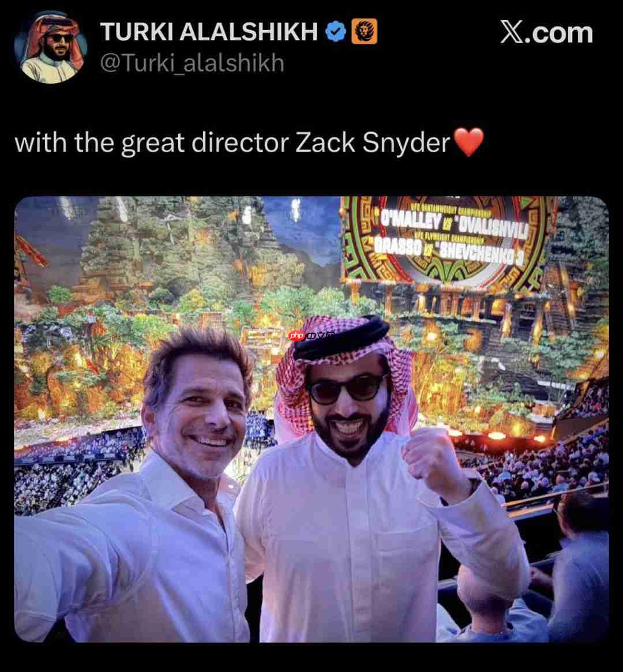
Task: Click the name Zack Snyder in tweet
Action: pyautogui.click(x=372, y=142)
